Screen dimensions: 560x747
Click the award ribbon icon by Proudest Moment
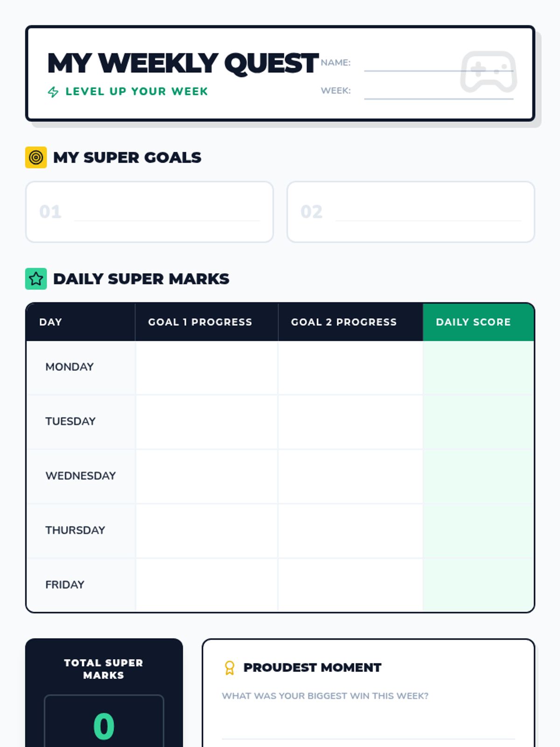pyautogui.click(x=229, y=668)
